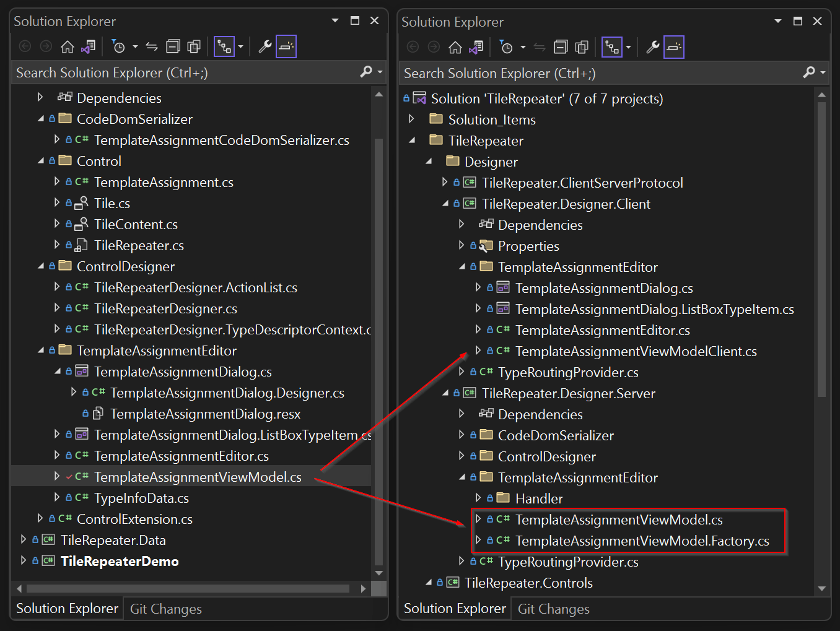Select TemplateAssignmentViewModel.Factory.cs in right tree
The height and width of the screenshot is (631, 840).
click(x=642, y=541)
